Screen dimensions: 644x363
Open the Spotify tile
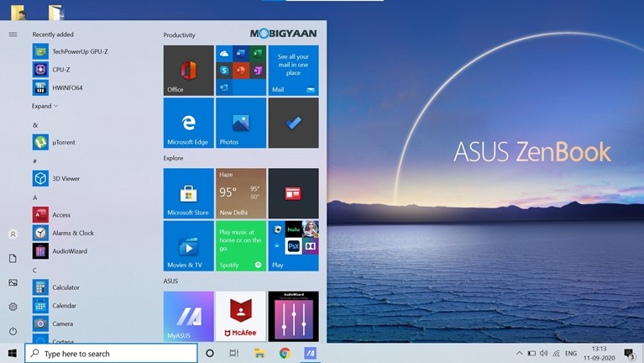[241, 246]
